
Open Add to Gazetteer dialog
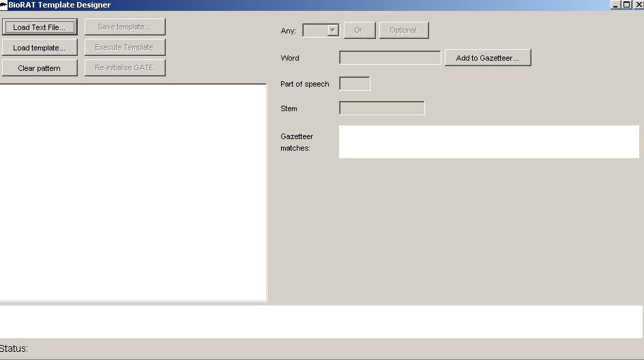point(488,58)
